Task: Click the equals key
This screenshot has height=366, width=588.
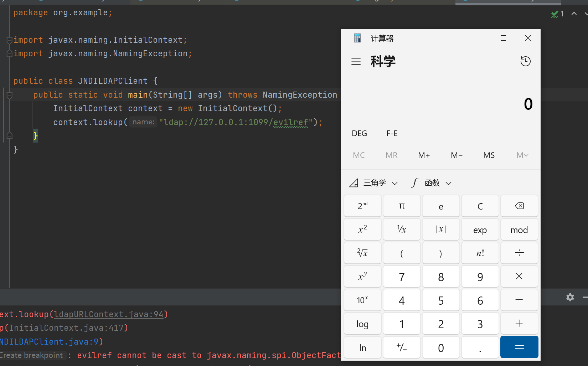Action: pos(519,347)
